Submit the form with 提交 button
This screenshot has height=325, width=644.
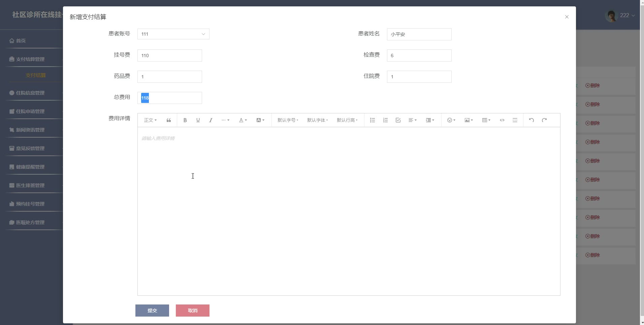152,311
